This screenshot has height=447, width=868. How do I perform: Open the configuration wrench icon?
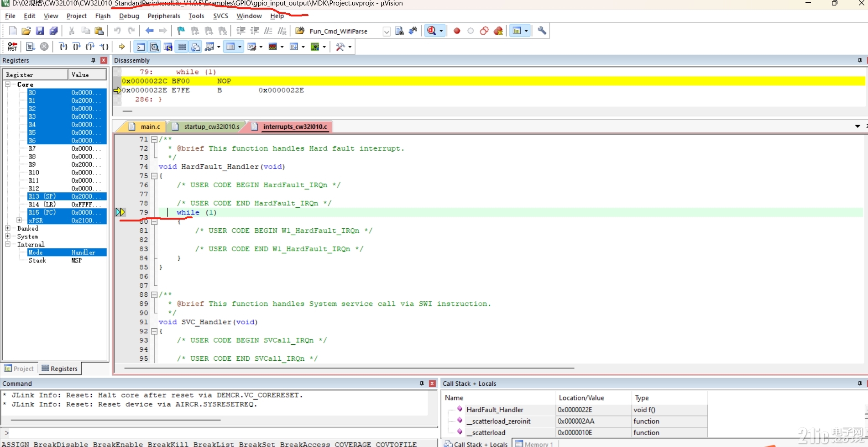pyautogui.click(x=542, y=31)
